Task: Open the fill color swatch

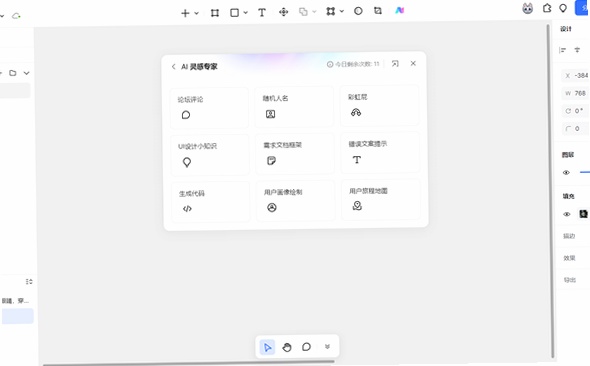Action: click(583, 214)
